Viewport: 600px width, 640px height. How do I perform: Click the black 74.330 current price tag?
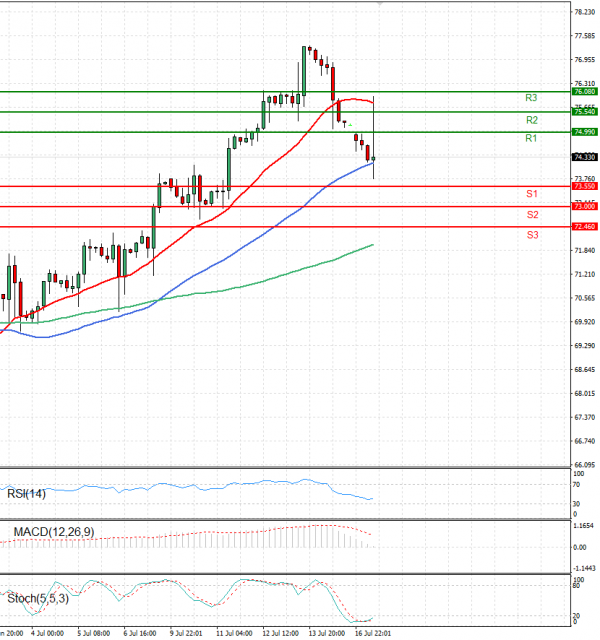tap(584, 157)
